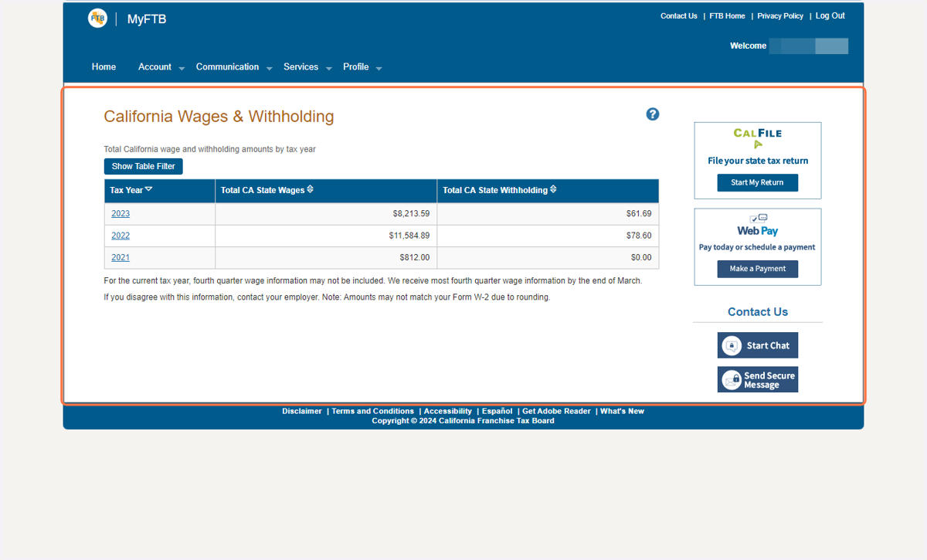927x560 pixels.
Task: Open Terms and Conditions footer link
Action: point(373,411)
